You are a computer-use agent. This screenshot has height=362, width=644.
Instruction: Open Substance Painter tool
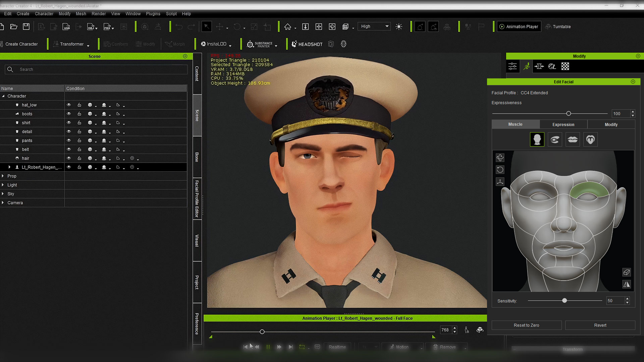tap(260, 44)
